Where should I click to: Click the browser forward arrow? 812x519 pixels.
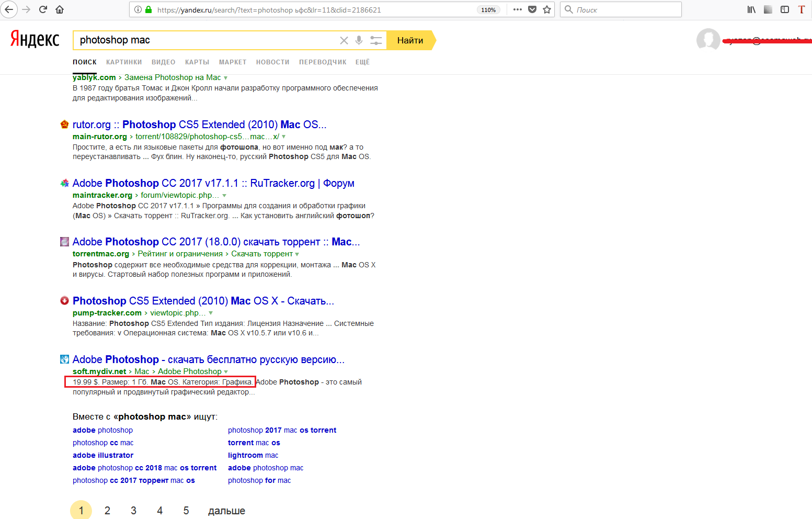coord(26,9)
